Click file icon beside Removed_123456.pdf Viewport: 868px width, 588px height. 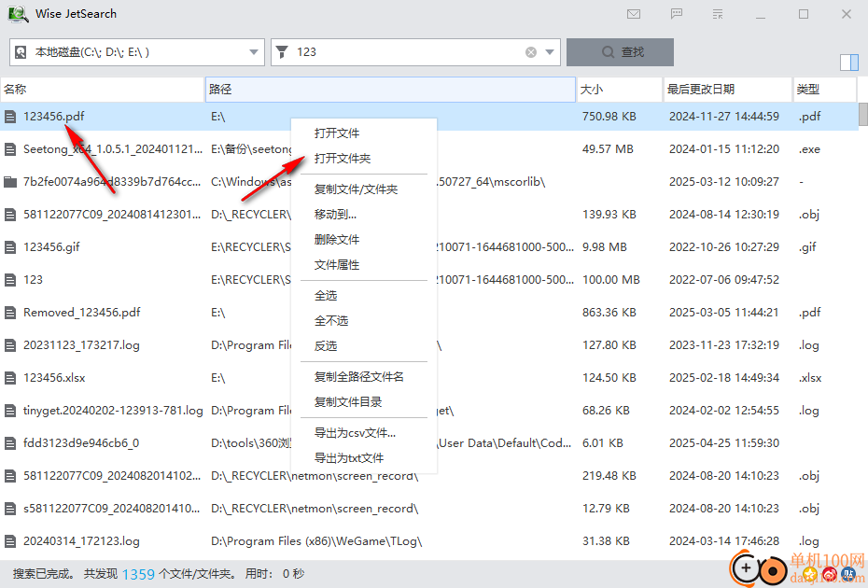tap(10, 313)
